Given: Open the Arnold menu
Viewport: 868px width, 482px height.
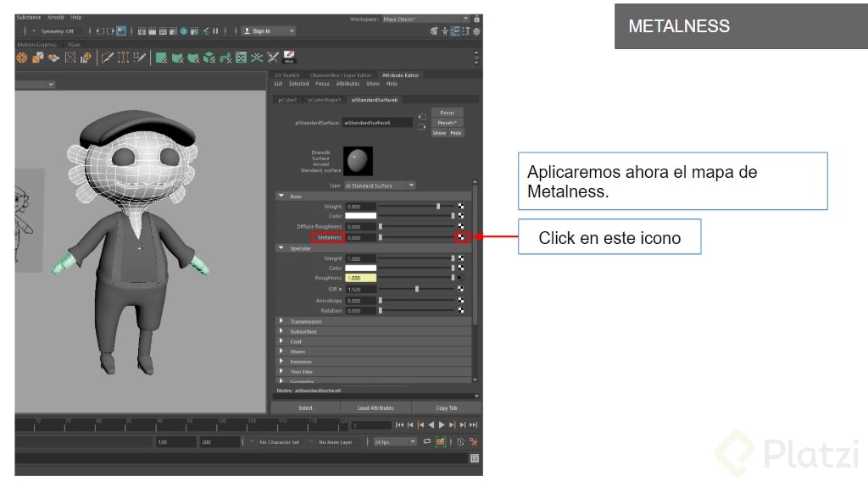Looking at the screenshot, I should (x=55, y=18).
